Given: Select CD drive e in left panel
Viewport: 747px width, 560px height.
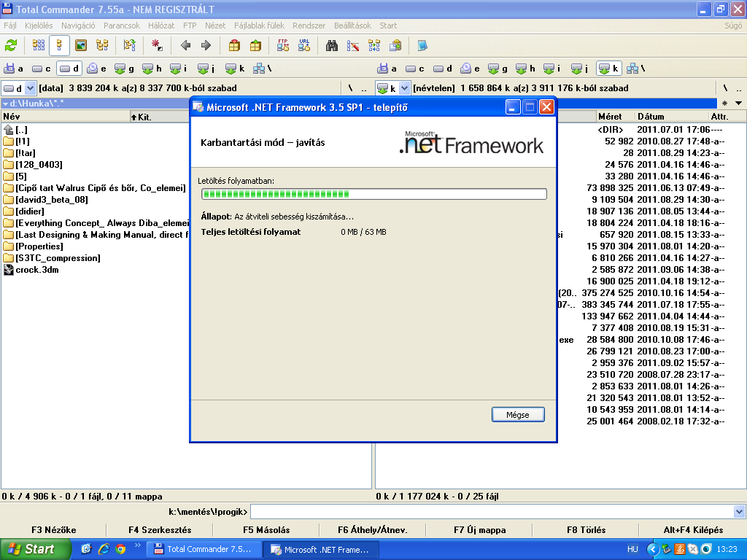Looking at the screenshot, I should pos(96,69).
